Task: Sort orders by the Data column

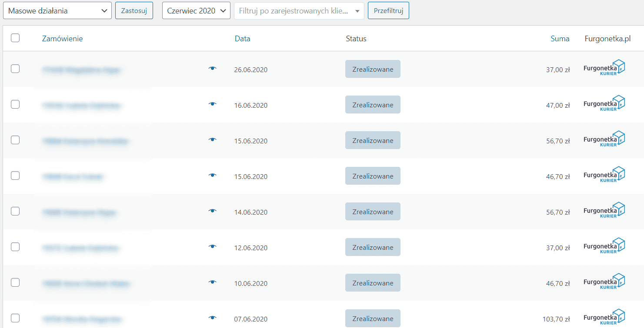Action: click(x=242, y=38)
